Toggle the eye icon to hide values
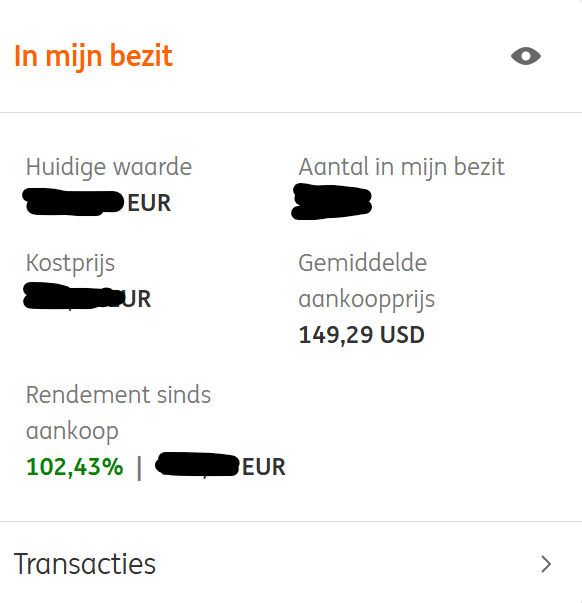582x603 pixels. pos(526,57)
